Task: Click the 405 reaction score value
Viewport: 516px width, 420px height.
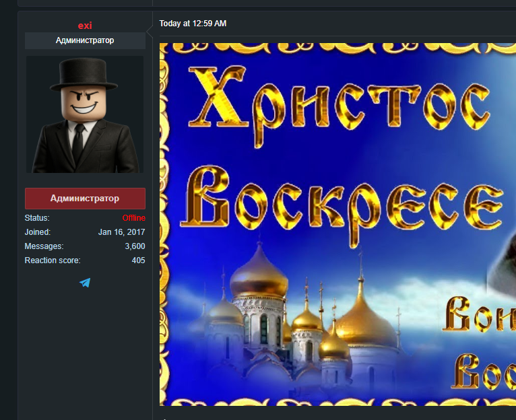Action: click(x=138, y=260)
